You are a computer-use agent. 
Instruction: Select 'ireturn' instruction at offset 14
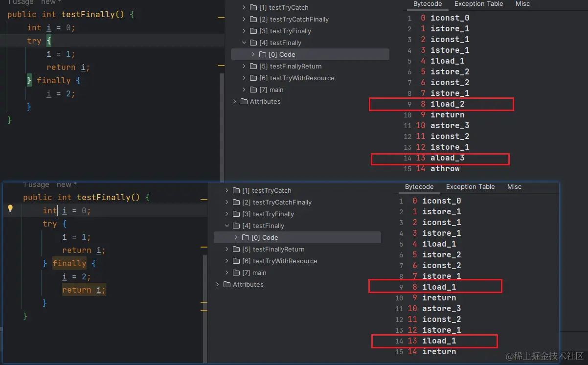pos(439,352)
